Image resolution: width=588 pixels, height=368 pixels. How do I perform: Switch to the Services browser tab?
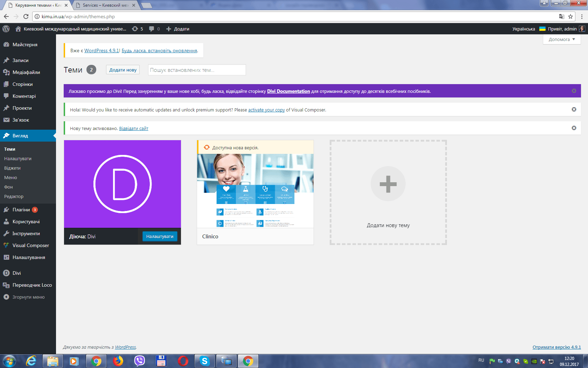coord(105,5)
